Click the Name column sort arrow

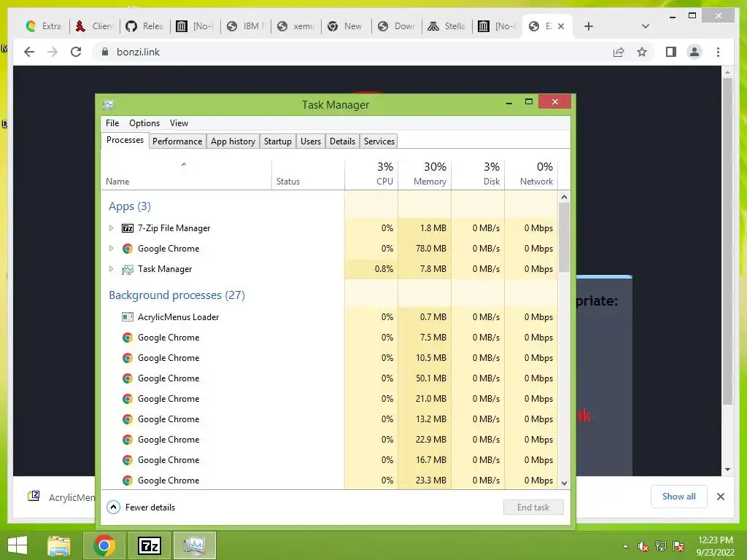click(x=183, y=164)
